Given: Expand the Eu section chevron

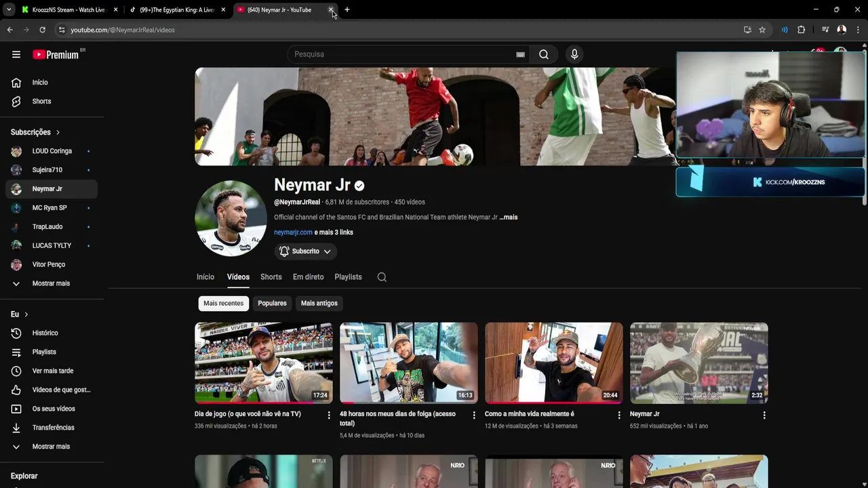Looking at the screenshot, I should click(26, 314).
